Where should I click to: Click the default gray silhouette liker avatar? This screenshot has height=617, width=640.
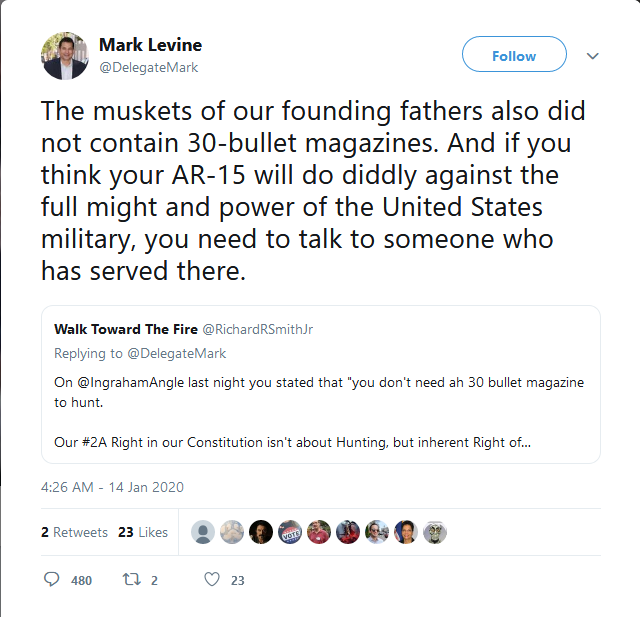(x=203, y=532)
